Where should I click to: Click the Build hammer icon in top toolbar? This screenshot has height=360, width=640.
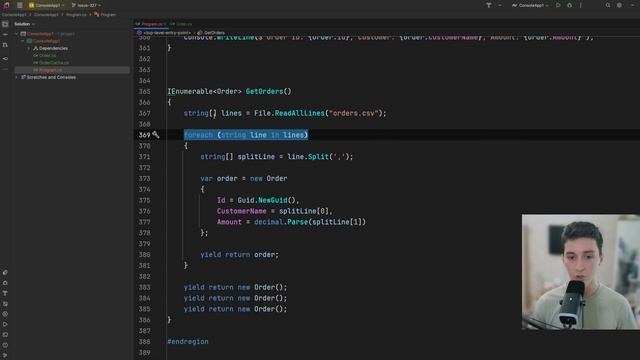tap(489, 5)
